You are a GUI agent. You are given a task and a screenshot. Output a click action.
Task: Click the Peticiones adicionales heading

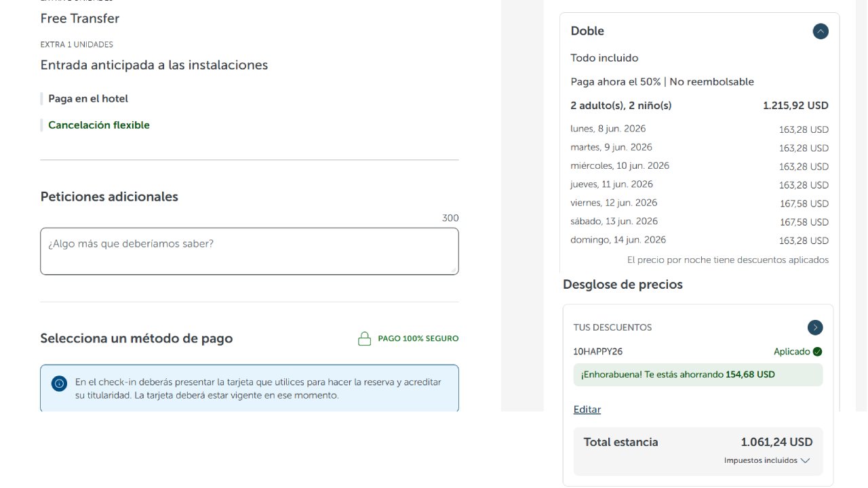point(108,197)
